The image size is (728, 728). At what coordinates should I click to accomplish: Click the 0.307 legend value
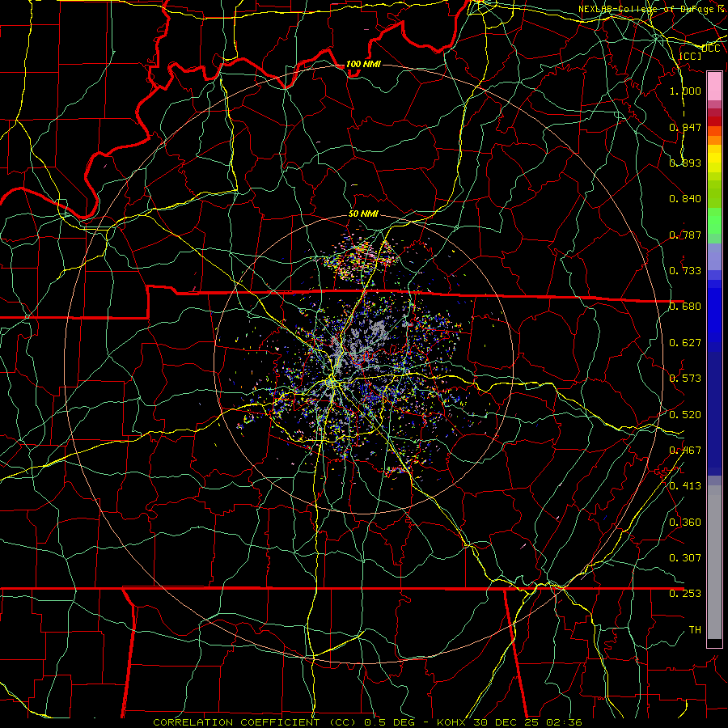tap(685, 558)
